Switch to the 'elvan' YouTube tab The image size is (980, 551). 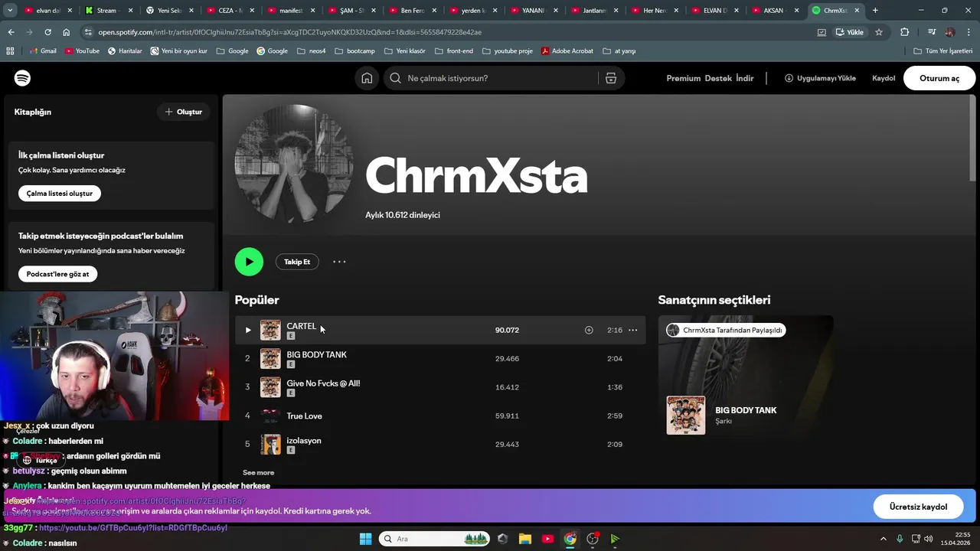47,10
